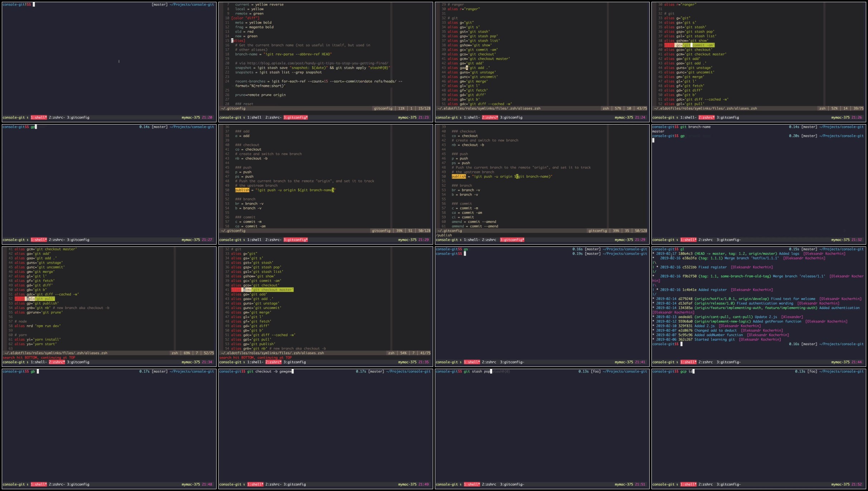
Task: Click the 'git checkout -b gewgew' command prompt
Action: (x=270, y=371)
